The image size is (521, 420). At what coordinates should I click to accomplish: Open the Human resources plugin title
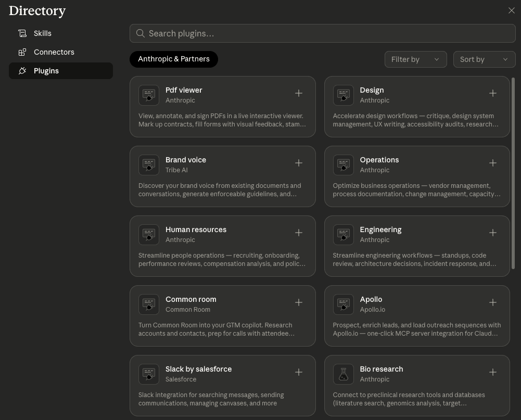[x=196, y=230]
